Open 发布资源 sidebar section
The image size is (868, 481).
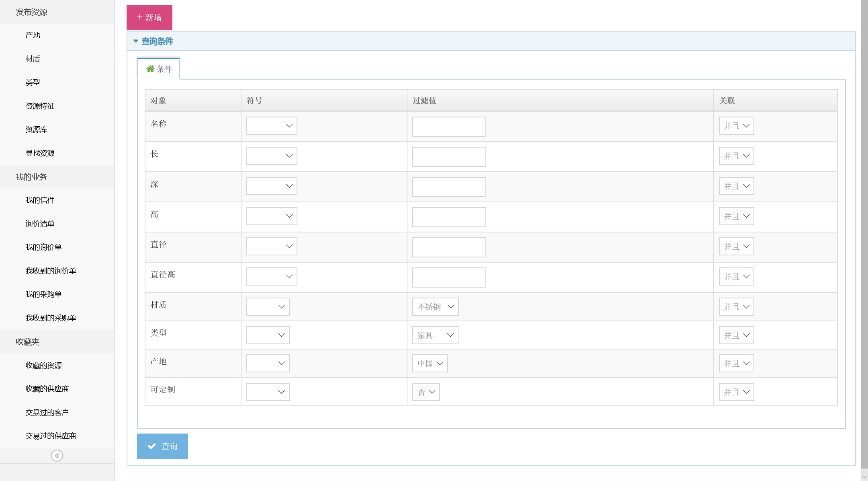57,12
